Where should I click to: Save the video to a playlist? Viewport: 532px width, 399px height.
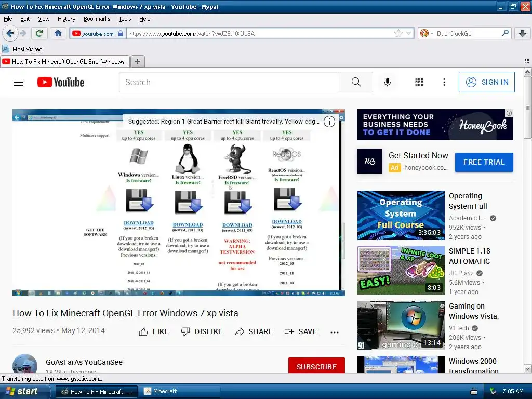coord(301,331)
